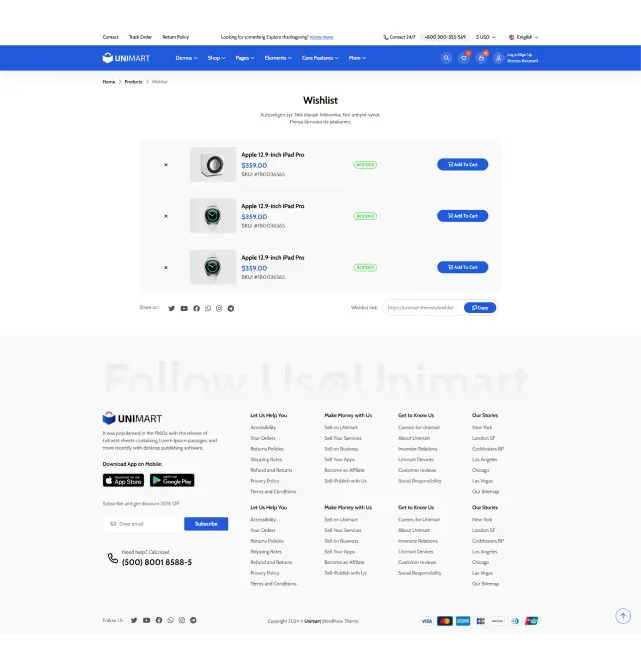Screen dimensions: 641x663
Task: Click the footer phone handset icon
Action: click(x=112, y=558)
